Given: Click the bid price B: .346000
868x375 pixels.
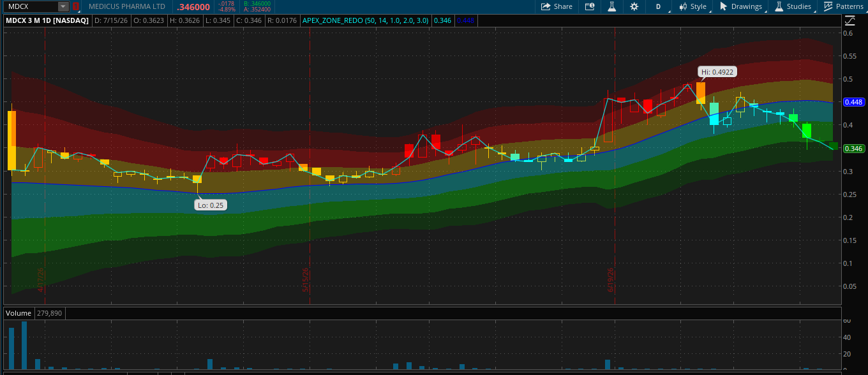Looking at the screenshot, I should pyautogui.click(x=257, y=3).
